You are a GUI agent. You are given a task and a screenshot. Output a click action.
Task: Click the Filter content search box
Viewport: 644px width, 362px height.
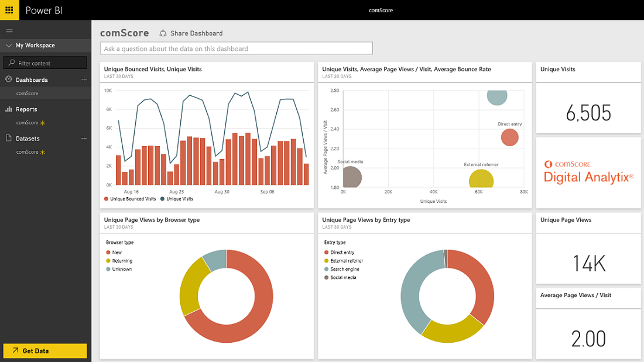pyautogui.click(x=45, y=63)
